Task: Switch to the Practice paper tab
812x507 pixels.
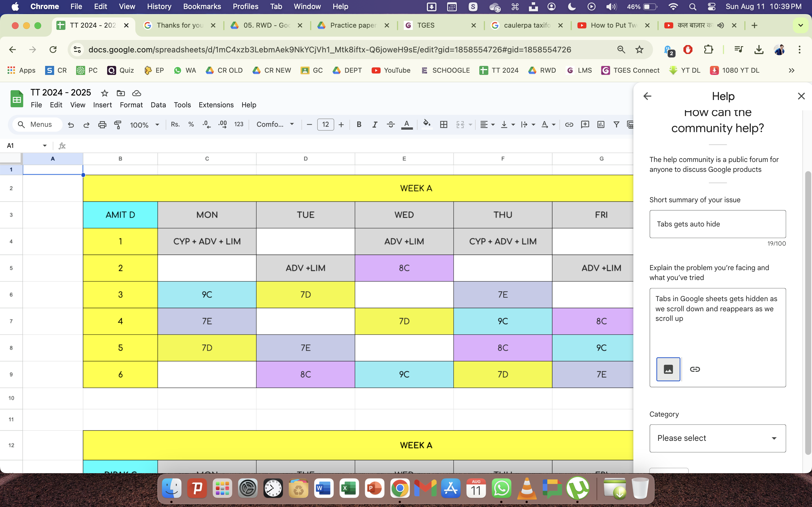Action: pyautogui.click(x=352, y=25)
